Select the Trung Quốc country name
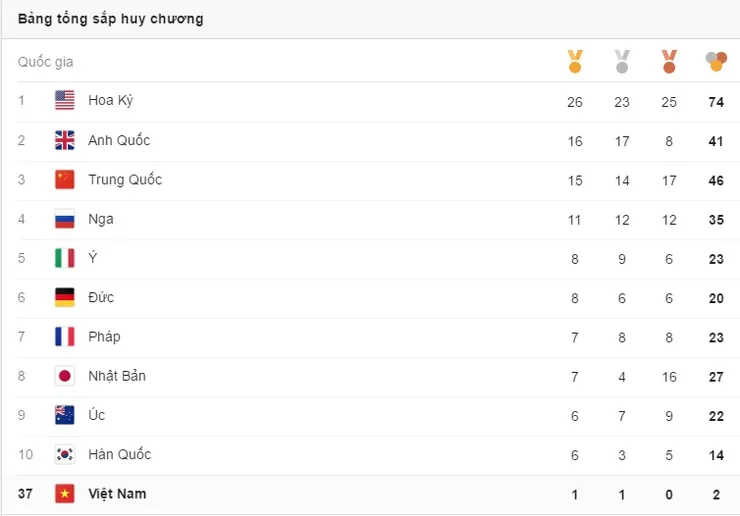Viewport: 740px width, 516px height. [x=125, y=179]
